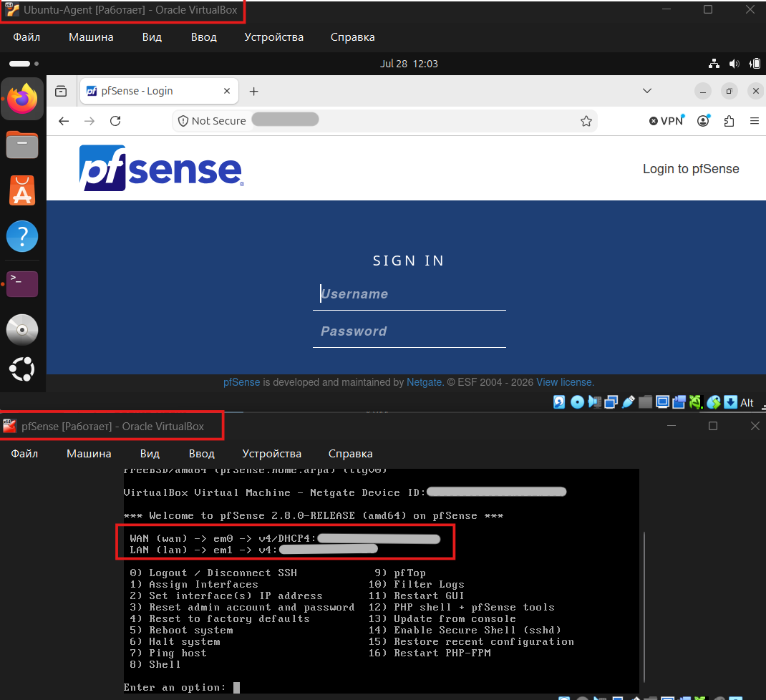Select the pfSense - Login browser tab
The image size is (766, 700).
tap(159, 91)
